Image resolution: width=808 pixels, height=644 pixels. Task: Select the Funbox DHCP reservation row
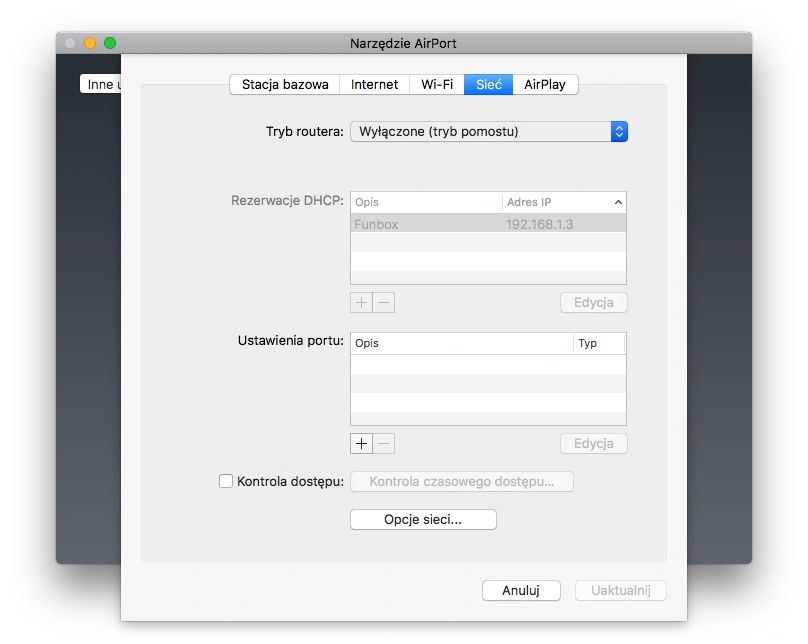tap(489, 224)
